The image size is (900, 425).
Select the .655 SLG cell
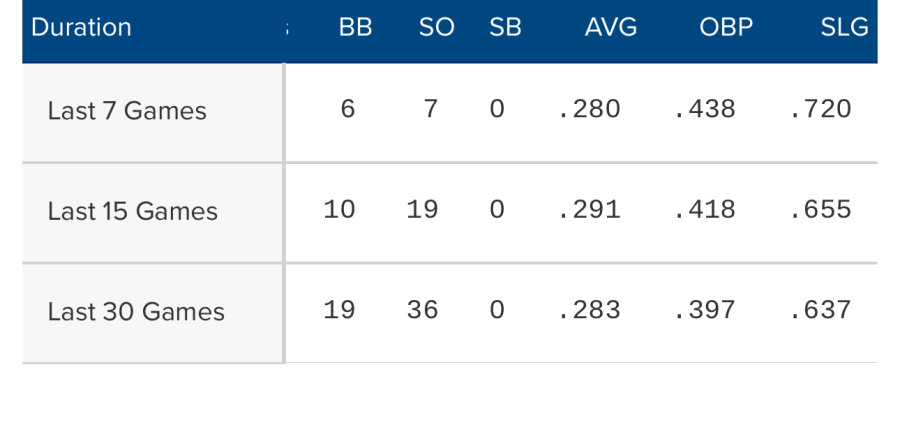(820, 210)
